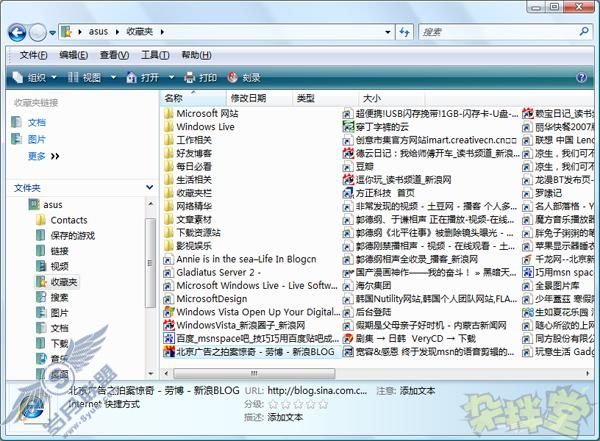Select the 豆瓣 shortcut icon
The image size is (600, 441).
[348, 167]
